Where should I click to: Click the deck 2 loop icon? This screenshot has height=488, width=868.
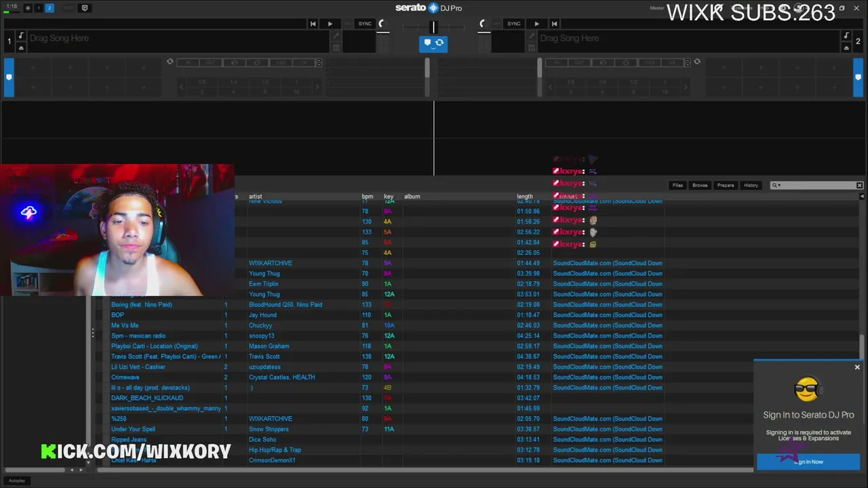(697, 62)
